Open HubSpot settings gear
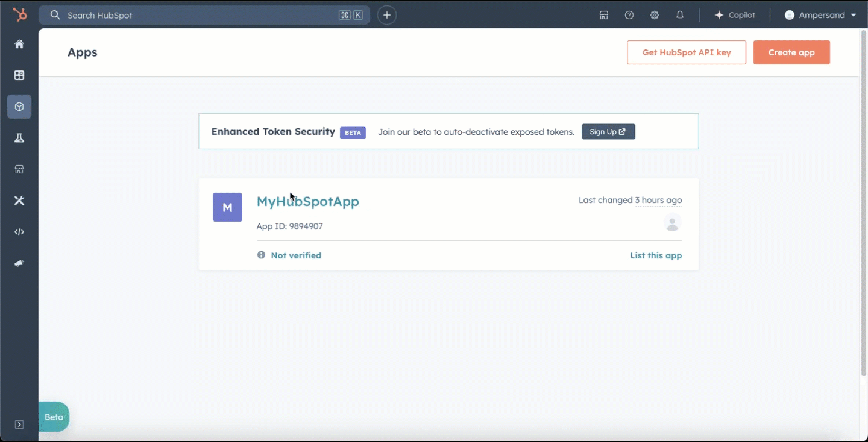 (x=654, y=14)
